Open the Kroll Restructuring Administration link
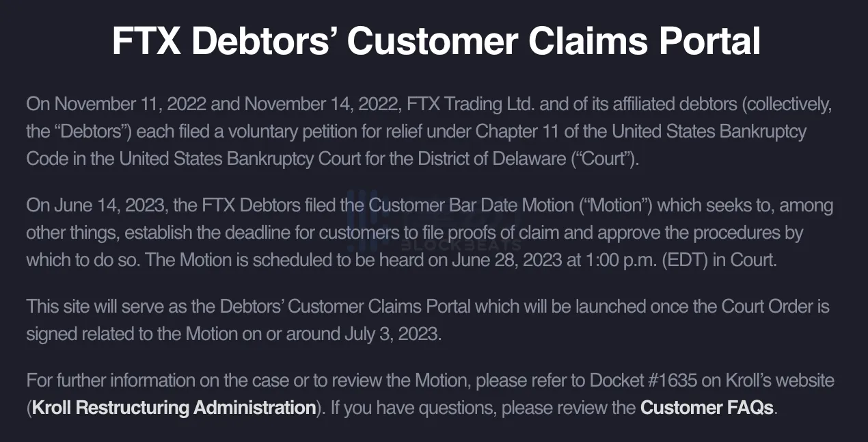Screen dimensions: 868x442 tap(174, 408)
